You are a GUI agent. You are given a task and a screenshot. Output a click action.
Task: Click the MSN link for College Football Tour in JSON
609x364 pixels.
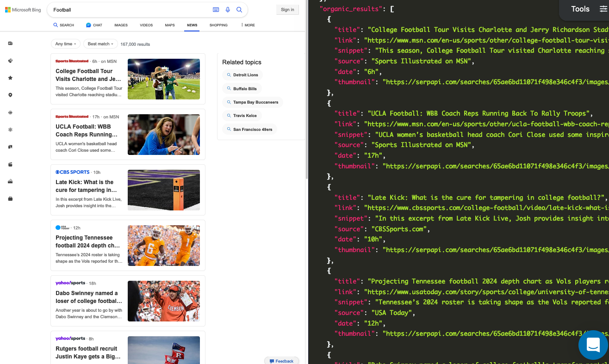click(486, 40)
